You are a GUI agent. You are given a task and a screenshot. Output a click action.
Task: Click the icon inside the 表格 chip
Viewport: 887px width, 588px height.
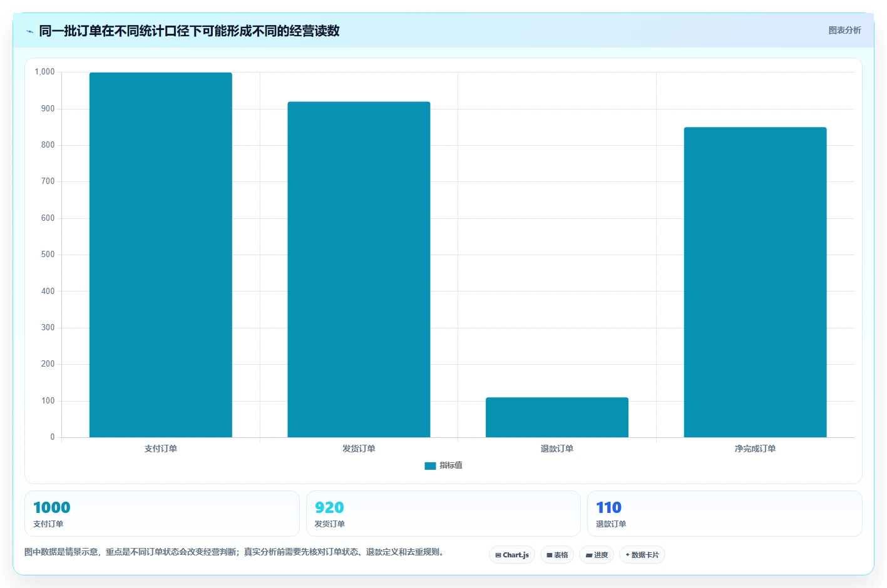click(x=550, y=555)
